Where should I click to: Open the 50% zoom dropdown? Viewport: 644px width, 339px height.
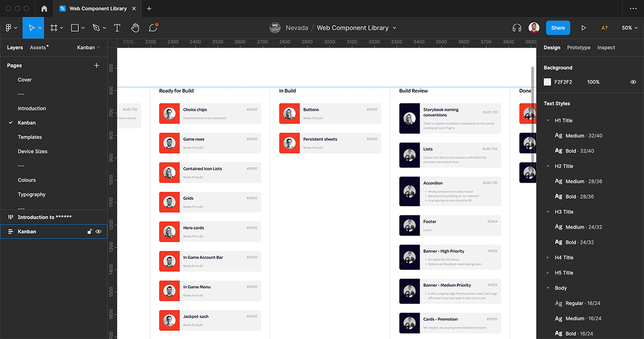click(630, 28)
